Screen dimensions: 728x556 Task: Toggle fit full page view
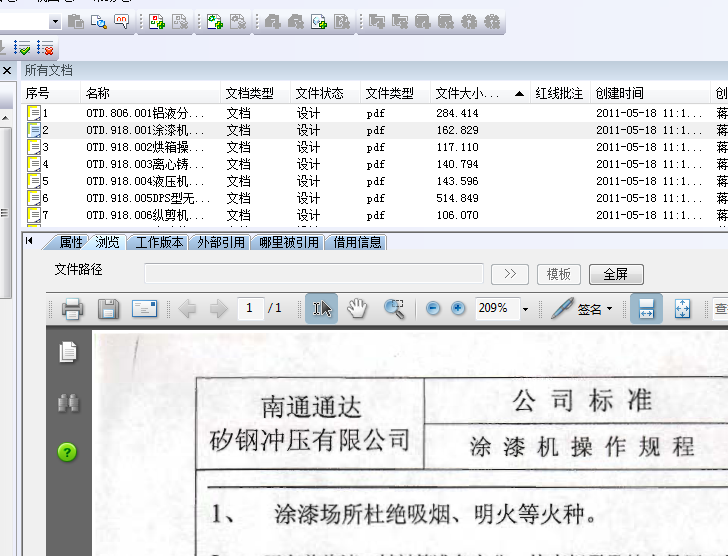[x=682, y=309]
